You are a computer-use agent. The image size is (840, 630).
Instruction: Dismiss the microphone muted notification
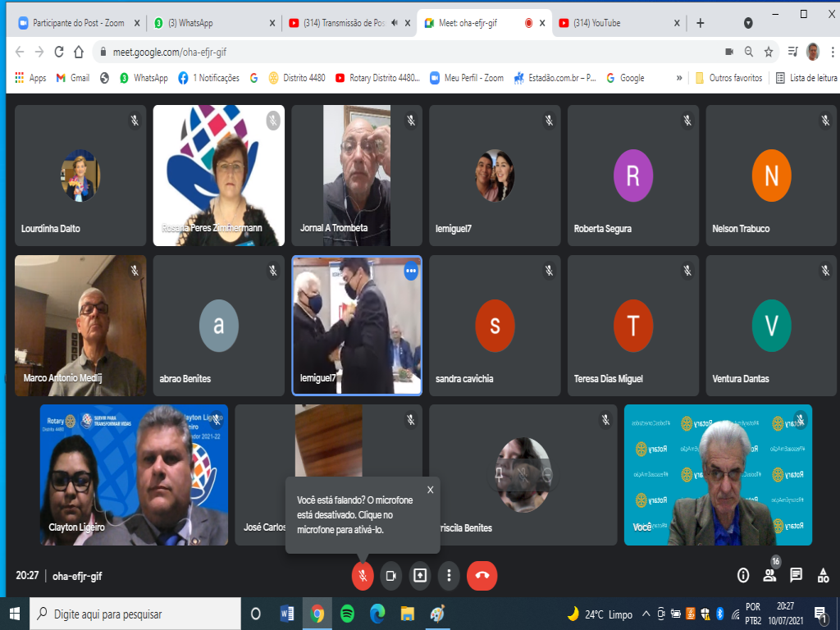point(431,490)
